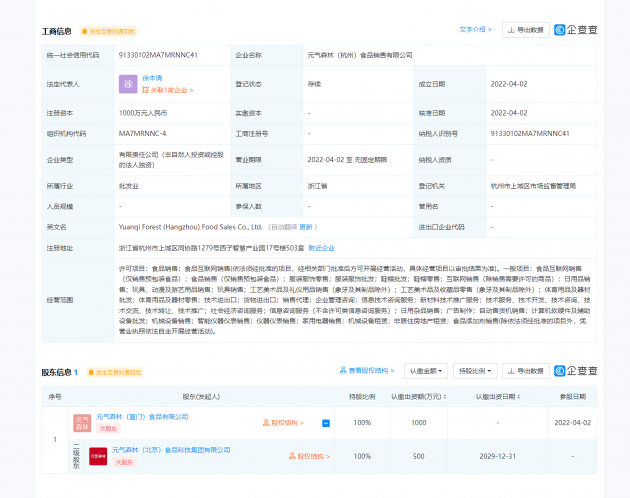Click 更新 next to the English name
Viewport: 630px width, 498px height.
coord(306,227)
